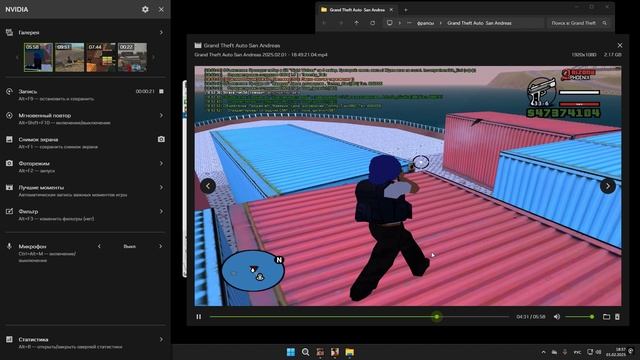Open gallery thumbnail with 07:44 duration

coord(101,57)
